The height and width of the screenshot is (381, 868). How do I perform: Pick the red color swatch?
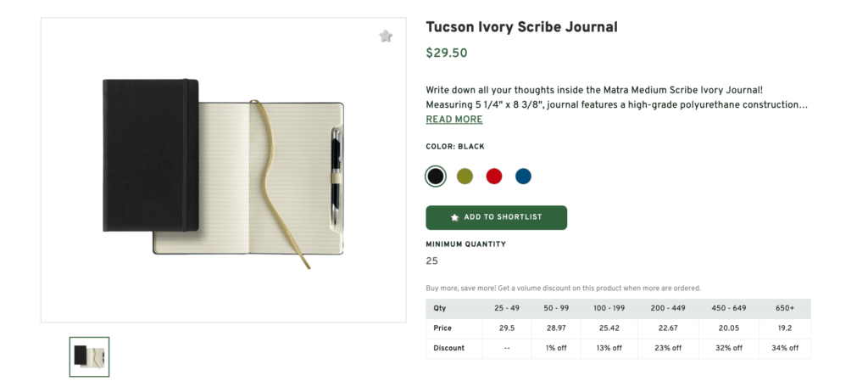[x=493, y=176]
